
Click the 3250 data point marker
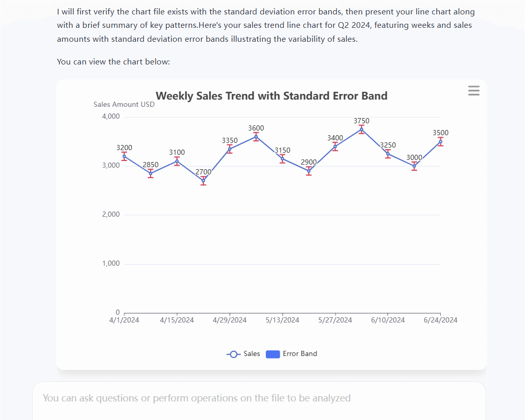point(388,154)
